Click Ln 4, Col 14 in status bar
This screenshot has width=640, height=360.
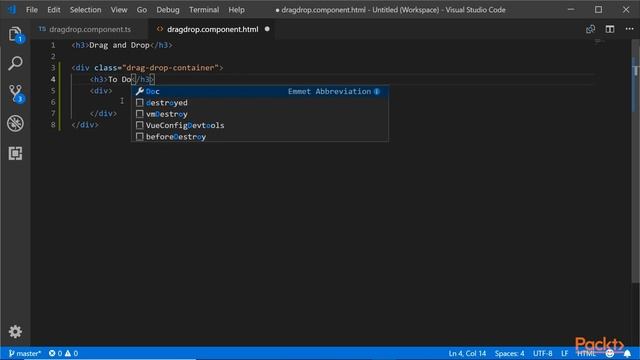467,353
